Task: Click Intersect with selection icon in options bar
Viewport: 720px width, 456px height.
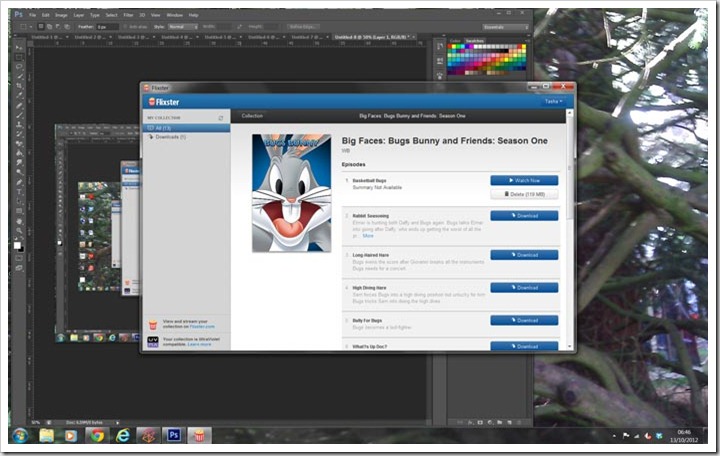Action: tap(67, 27)
